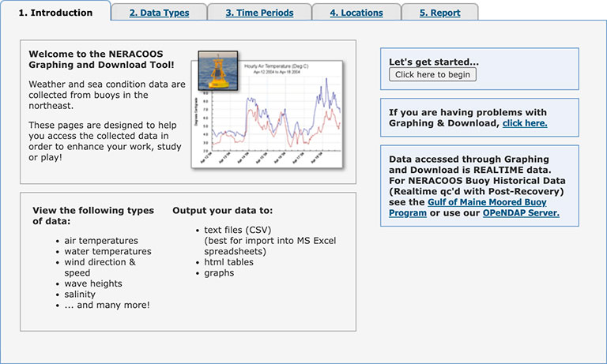Image resolution: width=607 pixels, height=364 pixels.
Task: Click the yellow buoy photo thumbnail
Action: pyautogui.click(x=218, y=71)
